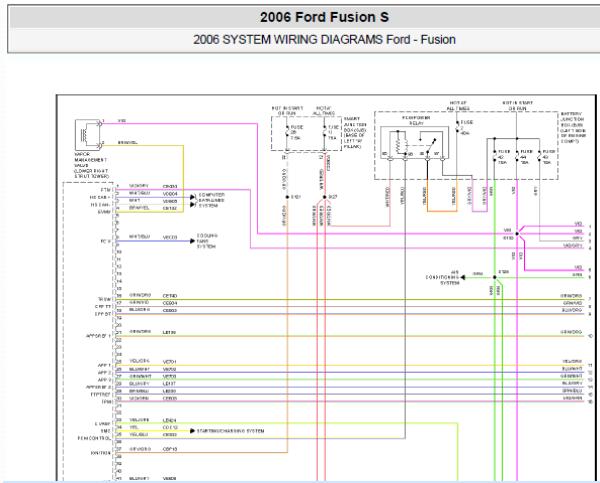Click the S127 splice dot

324,197
